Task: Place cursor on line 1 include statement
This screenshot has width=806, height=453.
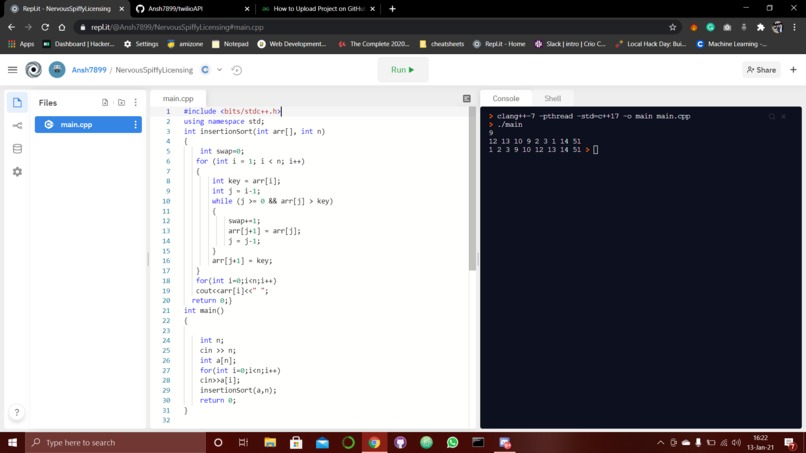Action: [232, 111]
